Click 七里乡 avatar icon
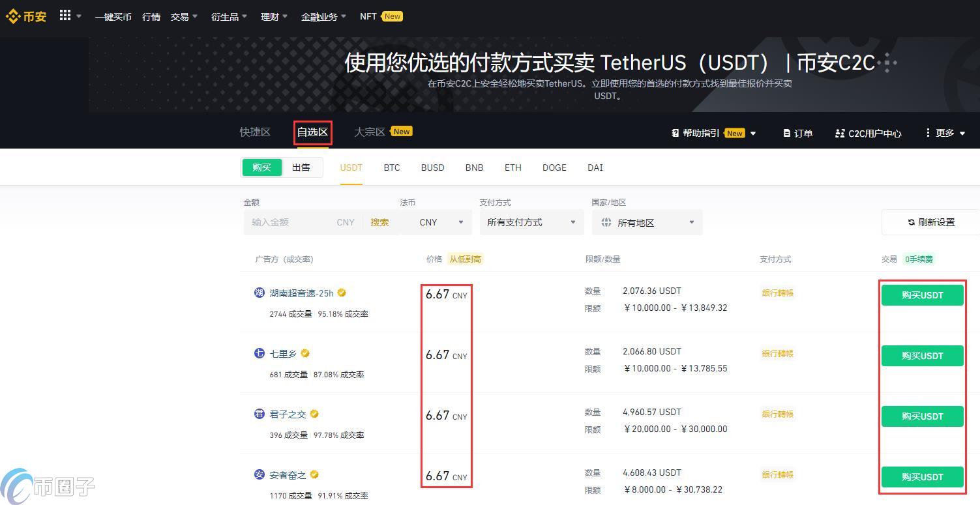 (x=259, y=353)
